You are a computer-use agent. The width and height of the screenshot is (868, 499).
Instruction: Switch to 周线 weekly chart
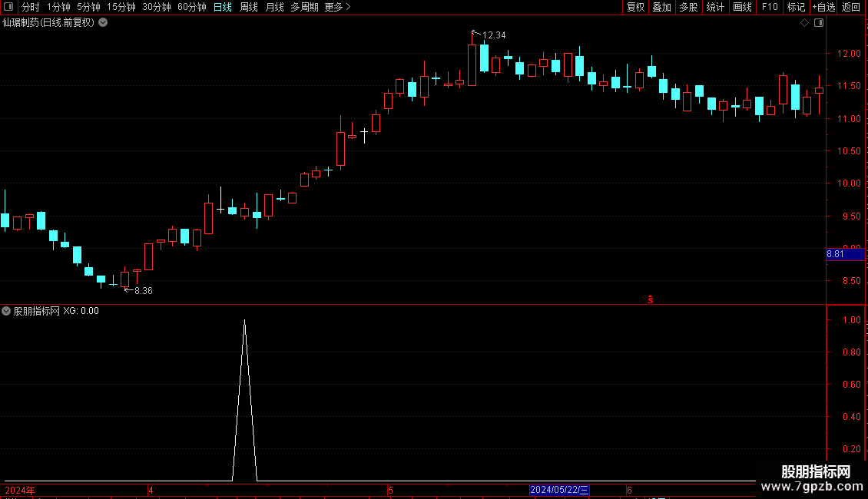click(x=249, y=7)
